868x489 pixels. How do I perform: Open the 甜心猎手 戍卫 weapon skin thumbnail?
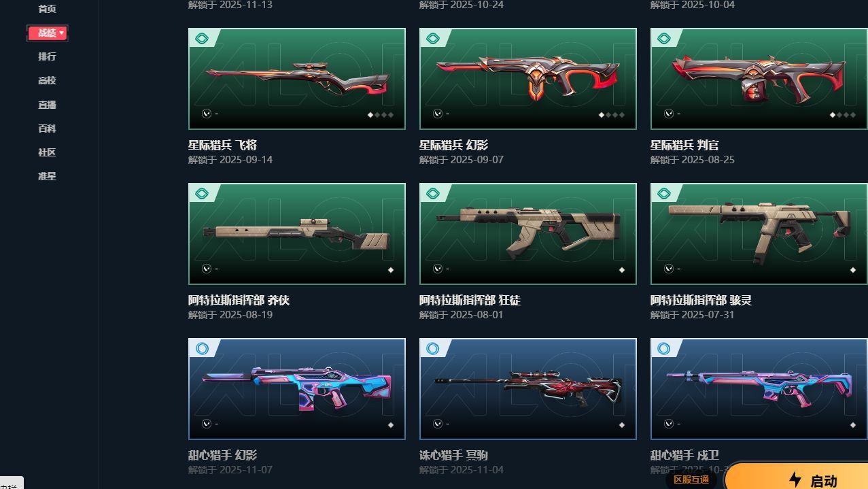(759, 389)
